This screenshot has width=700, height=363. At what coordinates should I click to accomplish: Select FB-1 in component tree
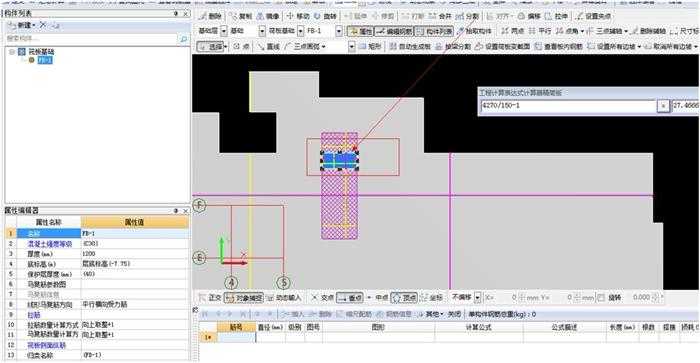(x=45, y=60)
